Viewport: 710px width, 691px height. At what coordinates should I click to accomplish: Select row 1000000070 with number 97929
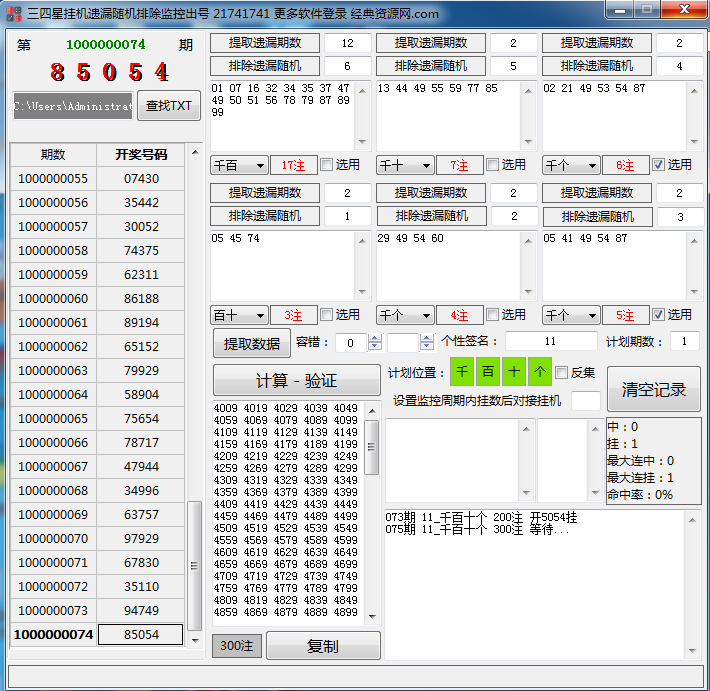click(x=98, y=538)
